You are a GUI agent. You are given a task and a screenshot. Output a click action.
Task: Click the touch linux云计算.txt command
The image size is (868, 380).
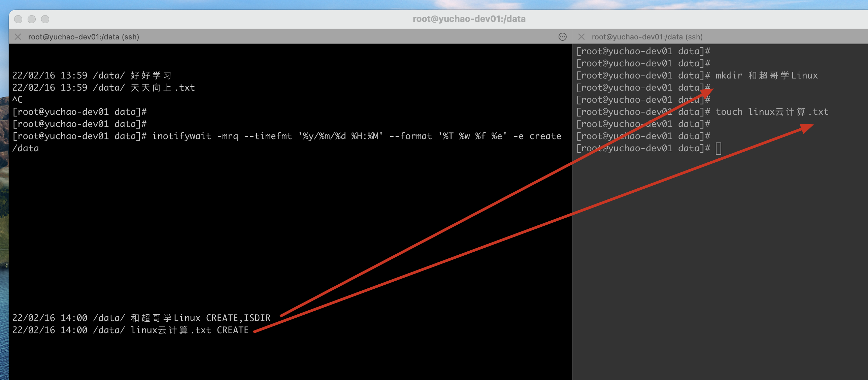click(772, 112)
